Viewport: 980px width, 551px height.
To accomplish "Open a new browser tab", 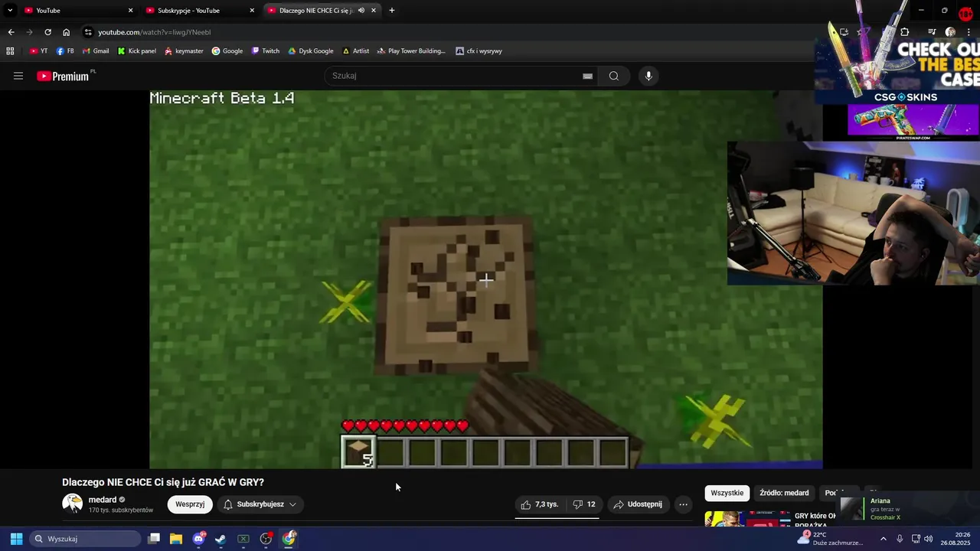I will pos(392,11).
